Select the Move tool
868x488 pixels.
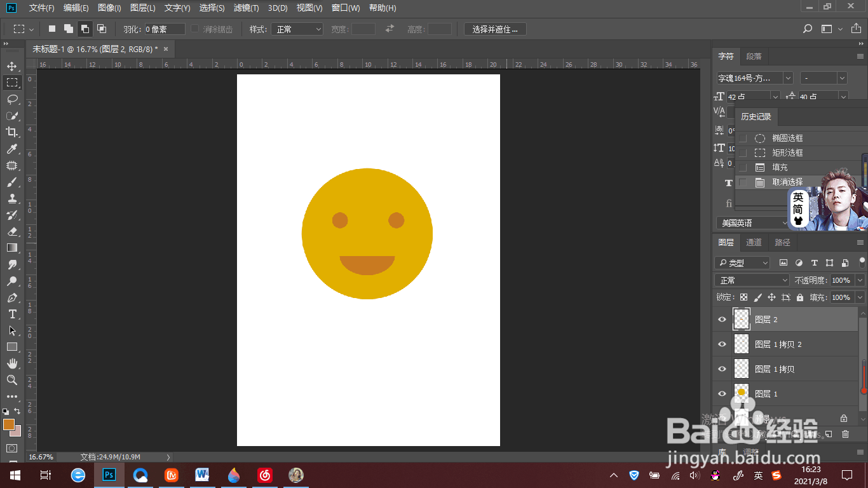(x=12, y=66)
